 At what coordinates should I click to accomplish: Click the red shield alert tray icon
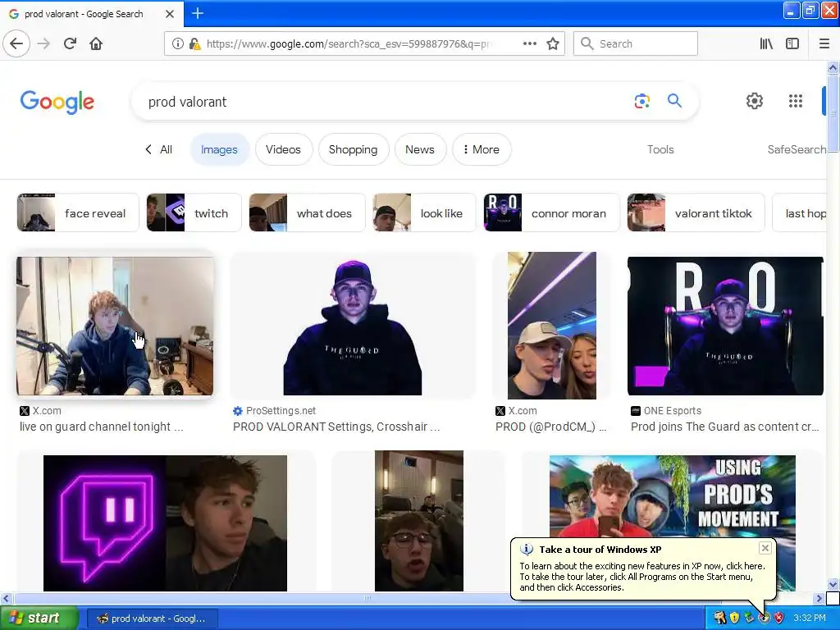pyautogui.click(x=779, y=619)
